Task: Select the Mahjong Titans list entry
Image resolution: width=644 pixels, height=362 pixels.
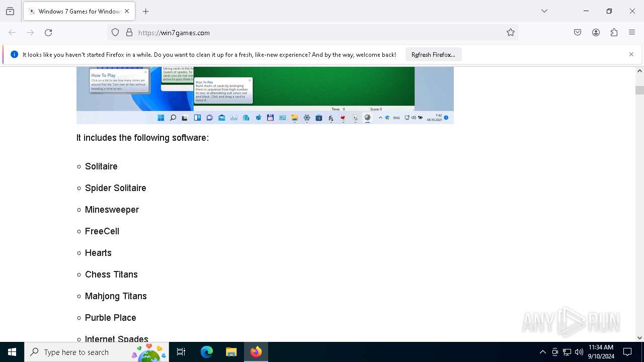Action: click(x=116, y=296)
